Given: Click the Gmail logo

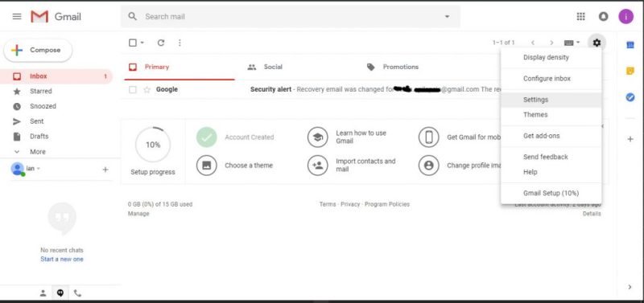Looking at the screenshot, I should (x=56, y=16).
